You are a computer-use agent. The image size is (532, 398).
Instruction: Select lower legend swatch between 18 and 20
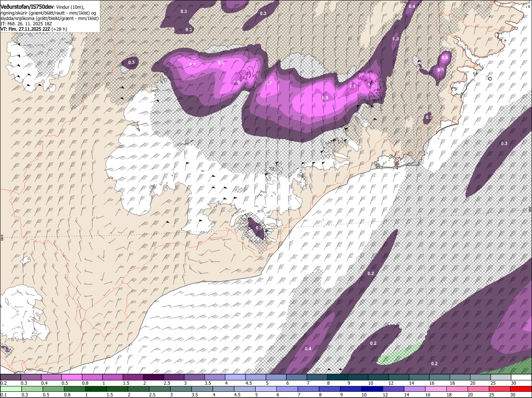click(457, 389)
